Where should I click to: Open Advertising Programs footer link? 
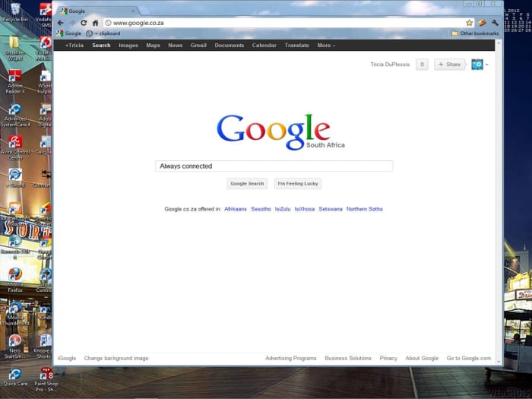click(x=291, y=358)
